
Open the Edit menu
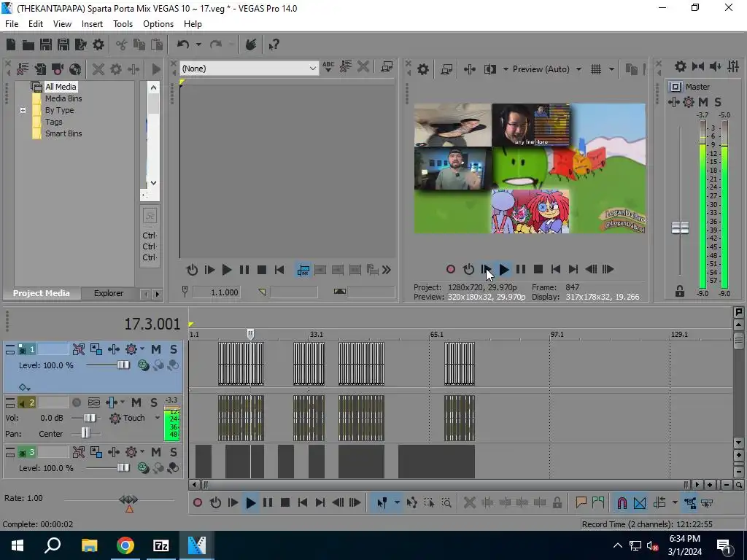point(36,24)
